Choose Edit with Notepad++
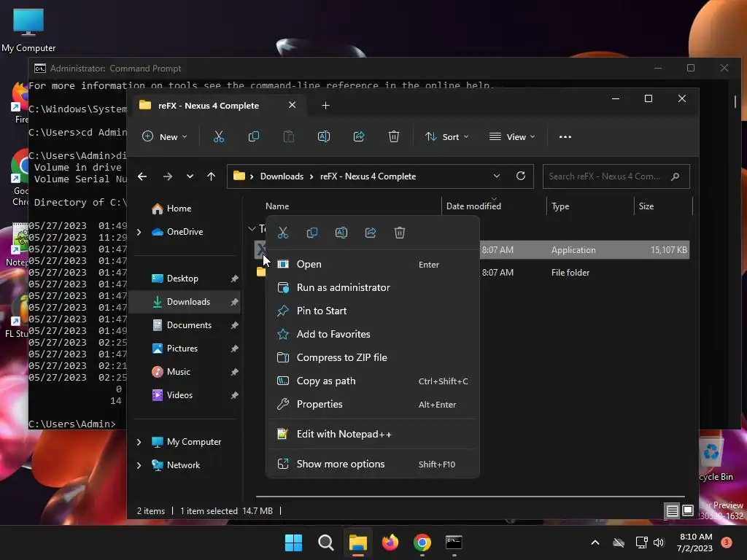747x560 pixels. coord(373,435)
